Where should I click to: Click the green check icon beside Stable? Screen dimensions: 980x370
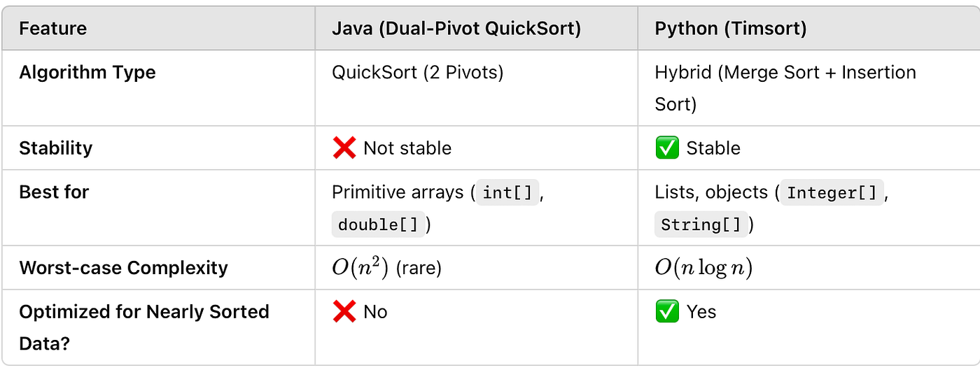666,148
